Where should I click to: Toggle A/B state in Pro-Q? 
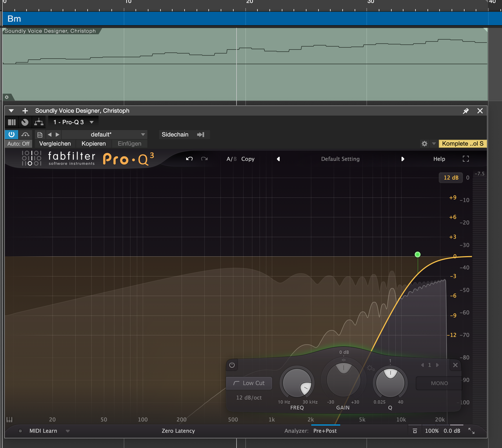232,159
